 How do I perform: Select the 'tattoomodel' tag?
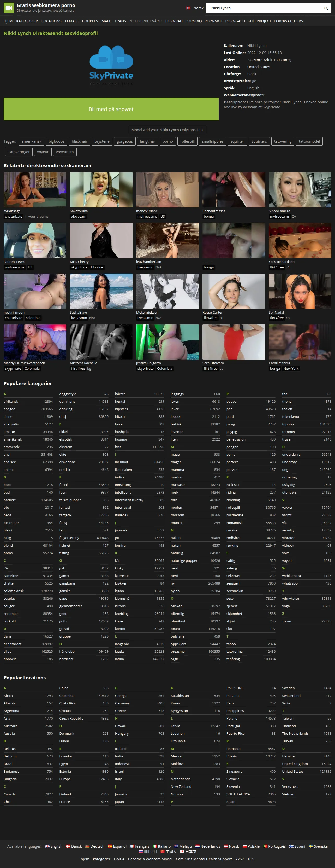point(309,142)
